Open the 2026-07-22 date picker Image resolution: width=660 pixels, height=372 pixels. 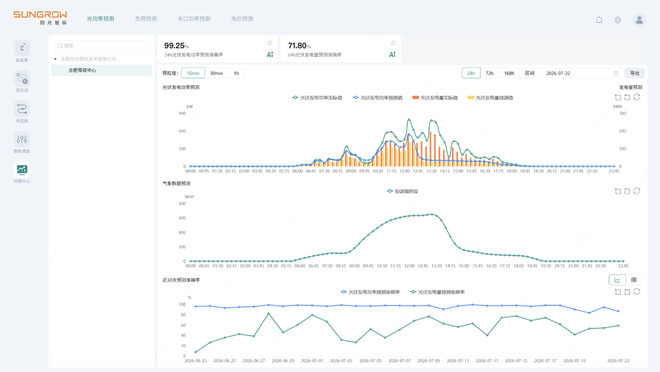point(582,73)
